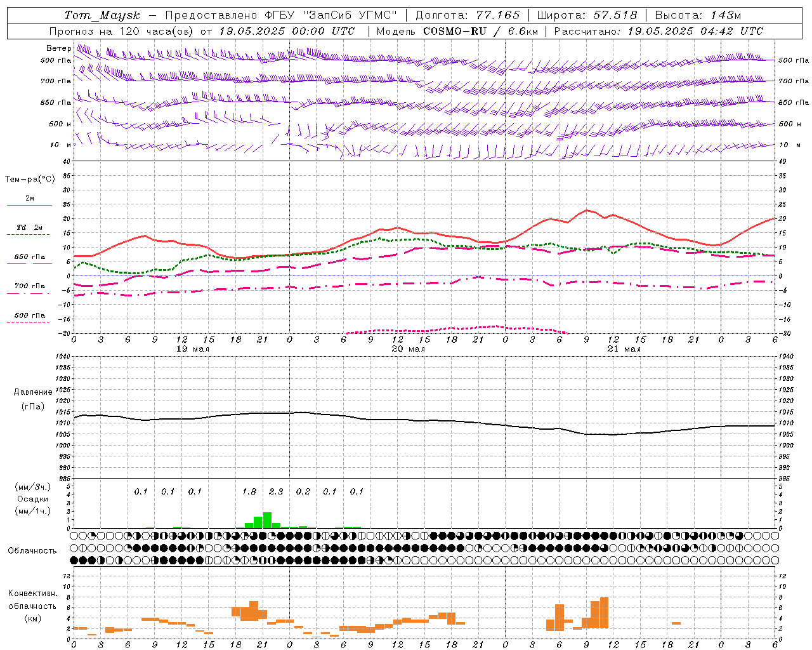This screenshot has width=812, height=650.
Task: Select the Модель COSMO-RU / 6.6км text
Action: [x=457, y=31]
